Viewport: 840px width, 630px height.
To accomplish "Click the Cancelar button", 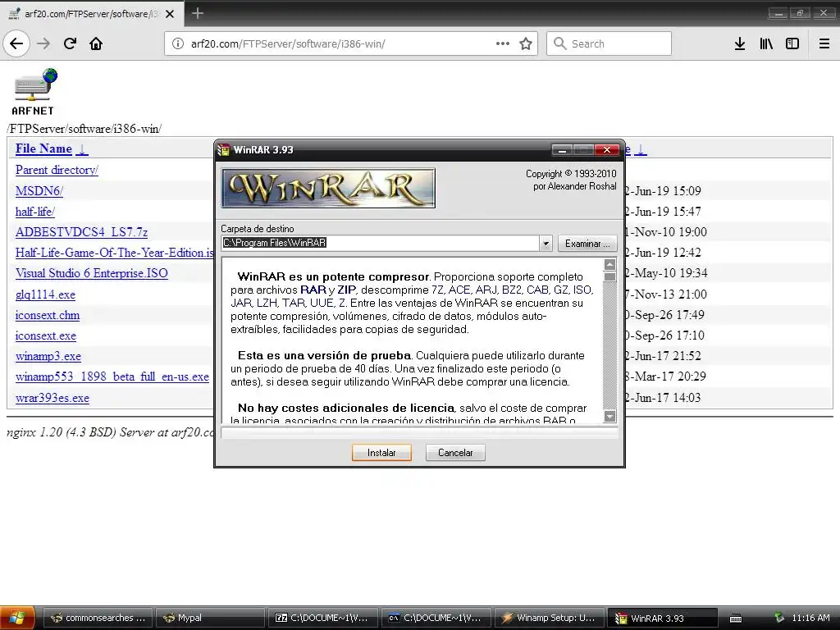I will pos(455,453).
